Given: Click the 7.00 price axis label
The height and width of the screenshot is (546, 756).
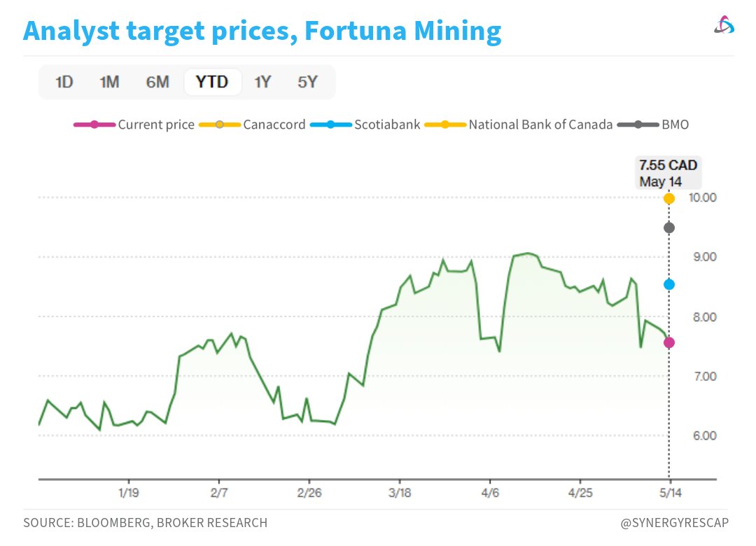Looking at the screenshot, I should pyautogui.click(x=705, y=376).
